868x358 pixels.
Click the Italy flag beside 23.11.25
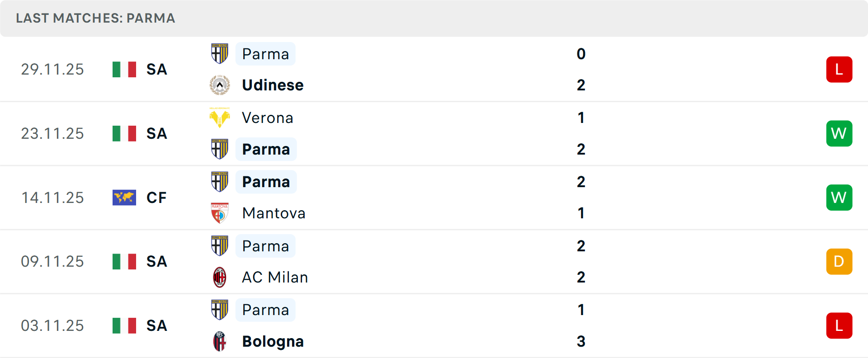(x=124, y=133)
